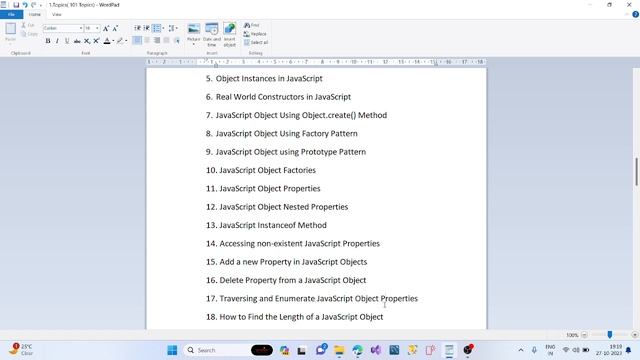
Task: Toggle superscript formatting
Action: coord(96,41)
